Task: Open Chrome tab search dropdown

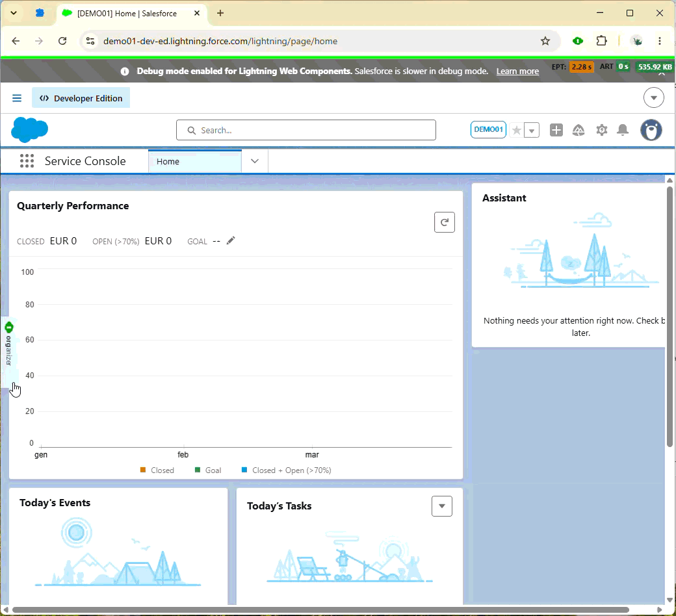Action: tap(14, 13)
